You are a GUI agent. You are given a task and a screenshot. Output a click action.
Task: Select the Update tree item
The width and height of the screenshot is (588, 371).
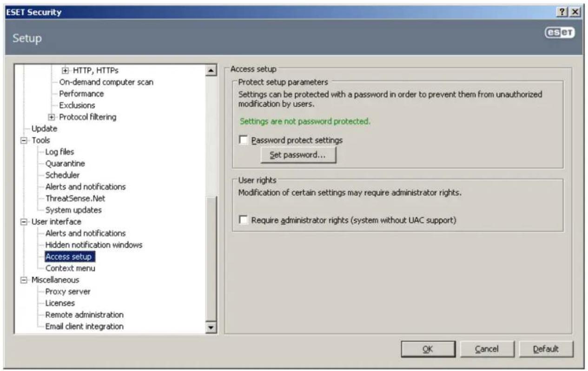tap(44, 128)
